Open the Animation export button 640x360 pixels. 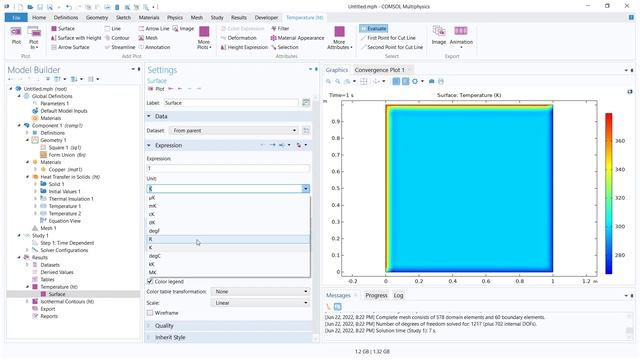[x=461, y=37]
